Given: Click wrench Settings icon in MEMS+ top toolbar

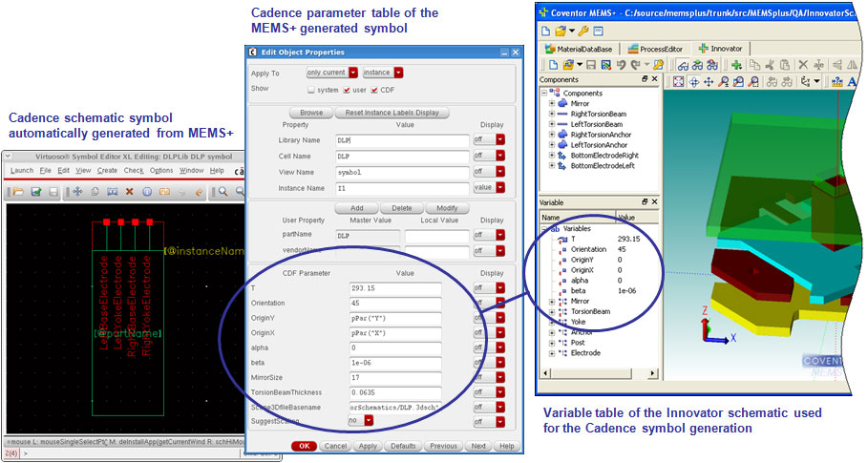Looking at the screenshot, I should pyautogui.click(x=583, y=31).
